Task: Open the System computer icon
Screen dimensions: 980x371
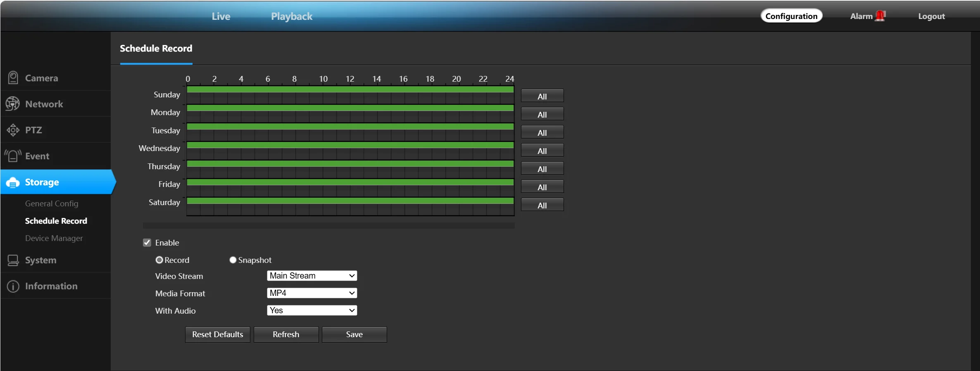Action: point(13,260)
